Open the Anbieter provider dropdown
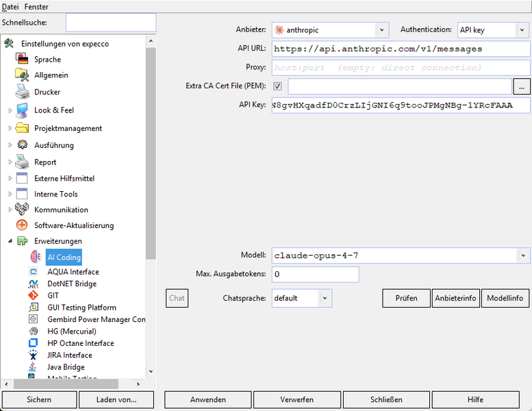 click(381, 30)
